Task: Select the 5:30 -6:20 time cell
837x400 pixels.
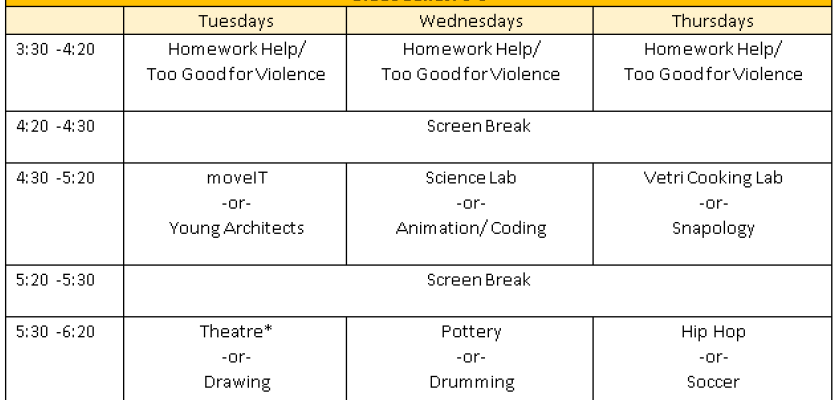Action: [x=57, y=332]
